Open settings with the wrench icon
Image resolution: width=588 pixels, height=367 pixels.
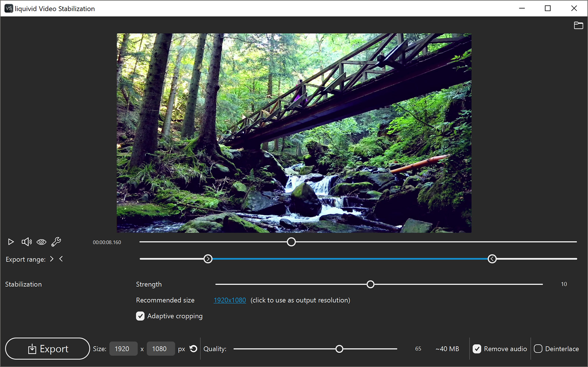coord(56,242)
